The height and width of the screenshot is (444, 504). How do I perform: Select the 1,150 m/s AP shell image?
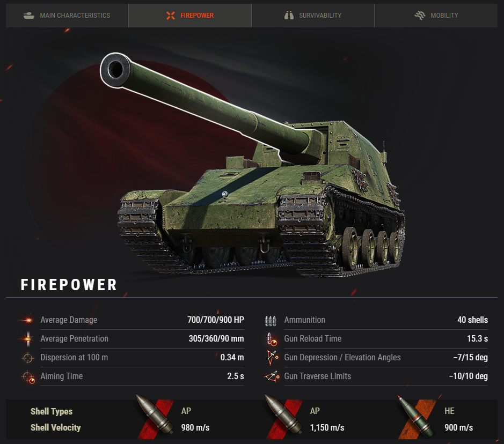(283, 417)
